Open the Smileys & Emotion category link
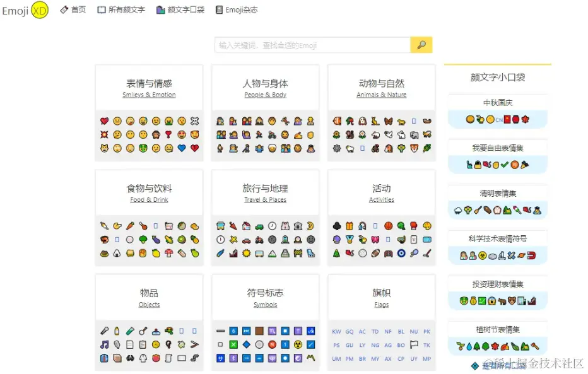The image size is (588, 374). (149, 95)
